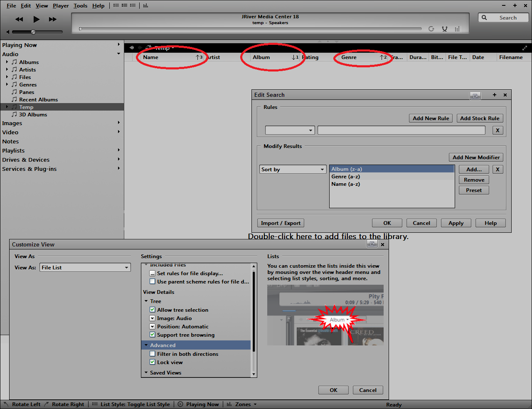The image size is (532, 409).
Task: Collapse the Advanced settings section
Action: (146, 345)
